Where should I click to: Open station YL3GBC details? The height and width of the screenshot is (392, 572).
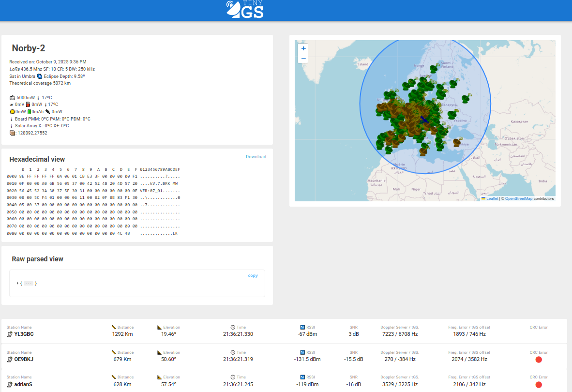point(24,334)
